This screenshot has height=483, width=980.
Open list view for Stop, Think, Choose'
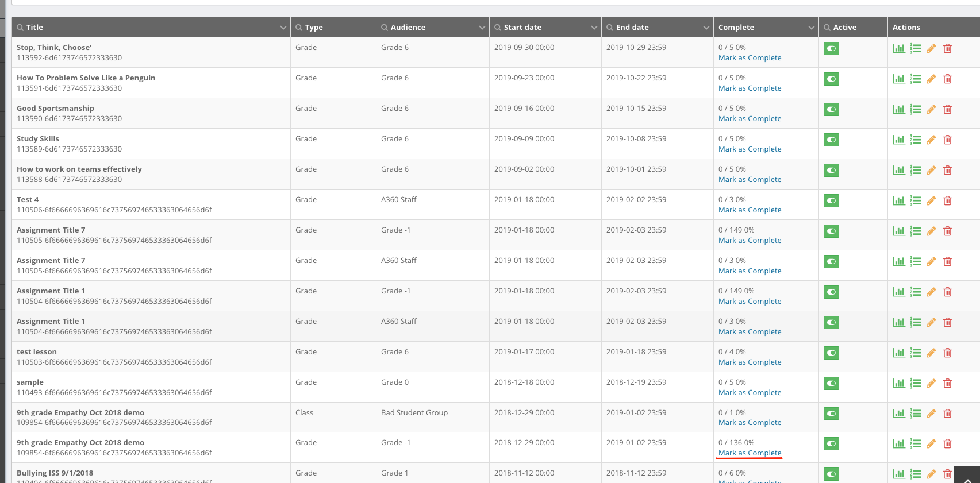[x=916, y=49]
